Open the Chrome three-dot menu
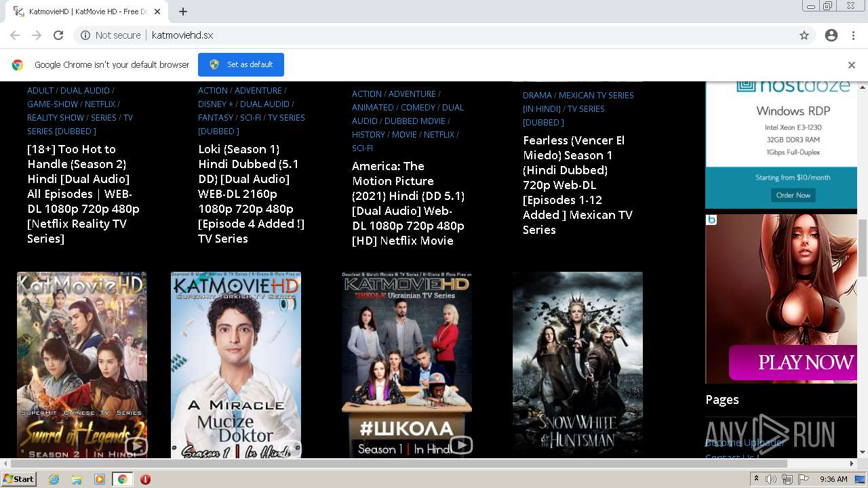868x488 pixels. pos(853,35)
